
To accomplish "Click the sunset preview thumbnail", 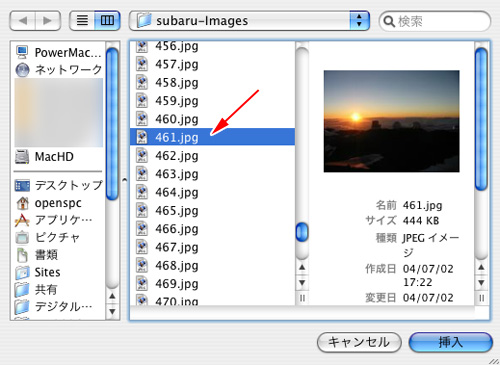I will (x=391, y=121).
